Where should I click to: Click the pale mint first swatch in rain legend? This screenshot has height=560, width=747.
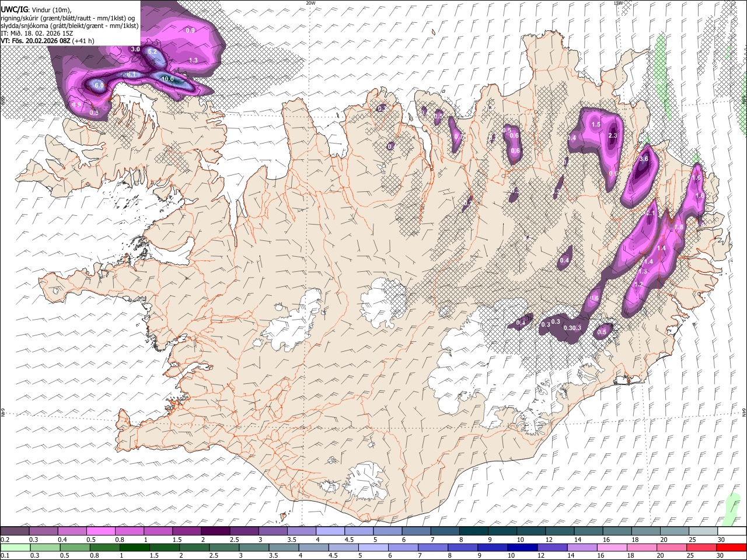(16, 547)
